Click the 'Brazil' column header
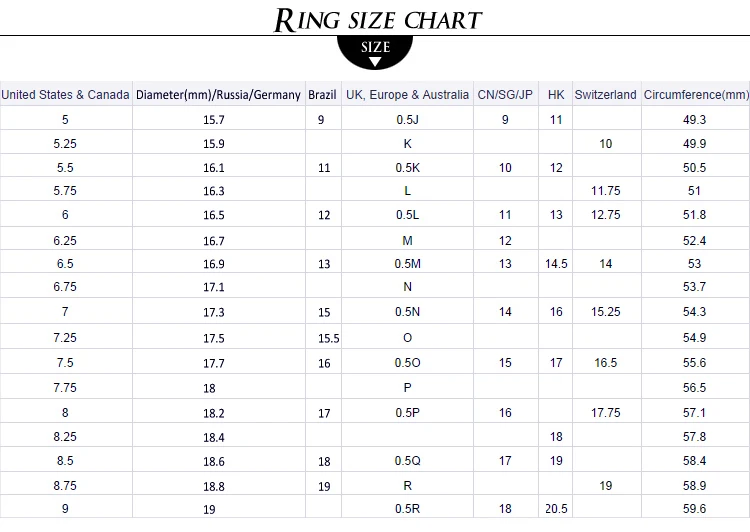This screenshot has width=750, height=532. (322, 95)
